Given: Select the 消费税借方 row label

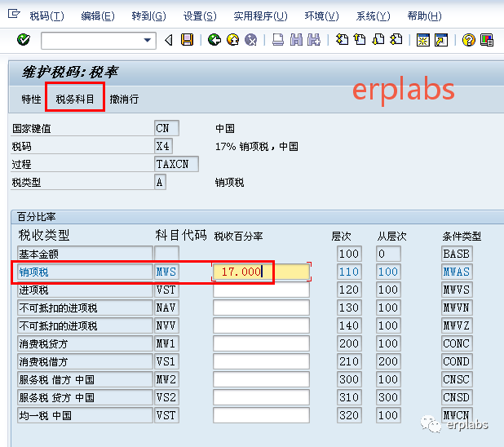Looking at the screenshot, I should click(x=85, y=361).
